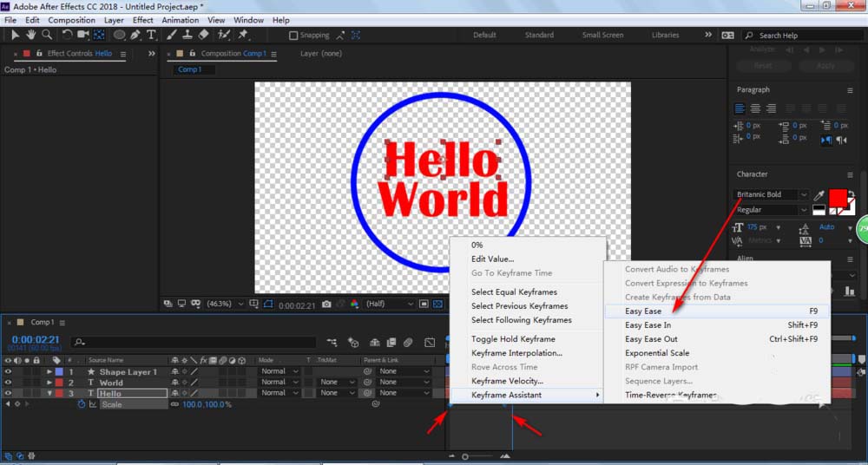Select the Zoom magnifier tool
868x465 pixels.
click(46, 35)
